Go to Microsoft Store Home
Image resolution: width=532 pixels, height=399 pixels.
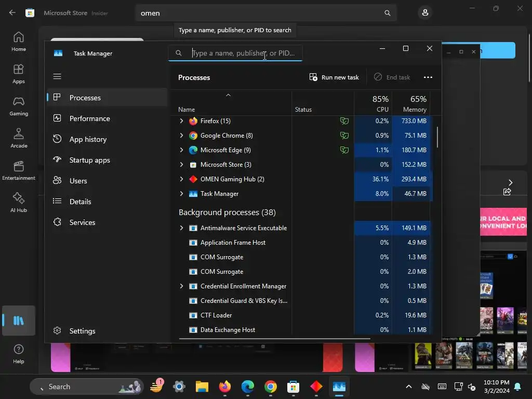pyautogui.click(x=19, y=42)
